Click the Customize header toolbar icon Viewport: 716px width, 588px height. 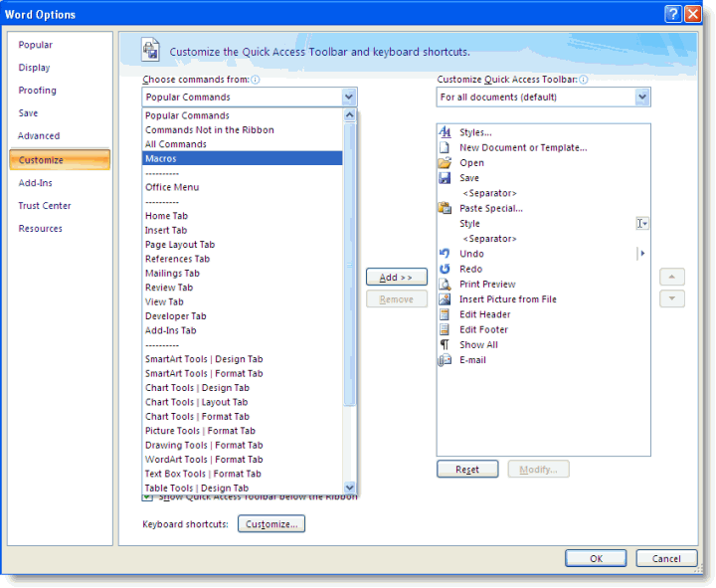tap(151, 50)
